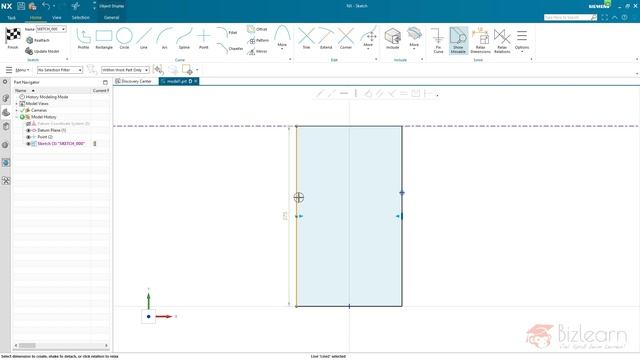Screen dimensions: 640x360
Task: Open the Home ribbon tab
Action: pos(36,18)
